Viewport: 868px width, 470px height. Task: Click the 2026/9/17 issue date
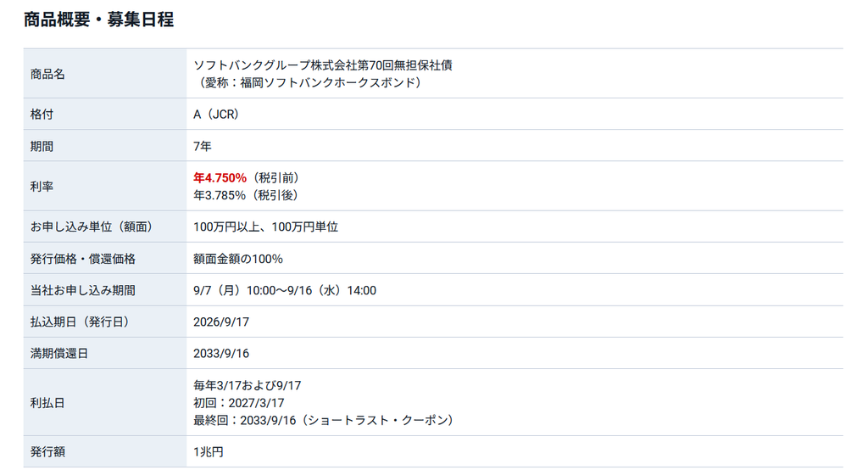221,322
